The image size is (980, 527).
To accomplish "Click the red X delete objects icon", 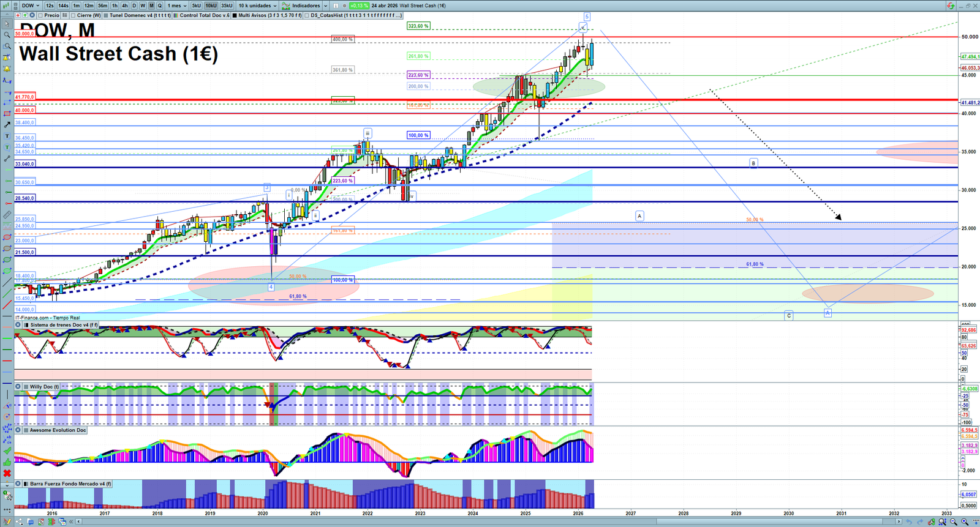I will click(7, 473).
